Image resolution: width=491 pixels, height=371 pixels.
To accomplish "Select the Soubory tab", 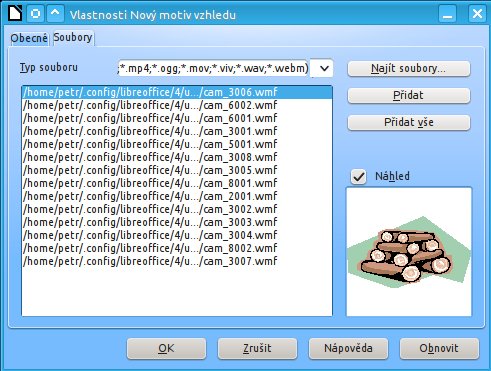I will [73, 37].
